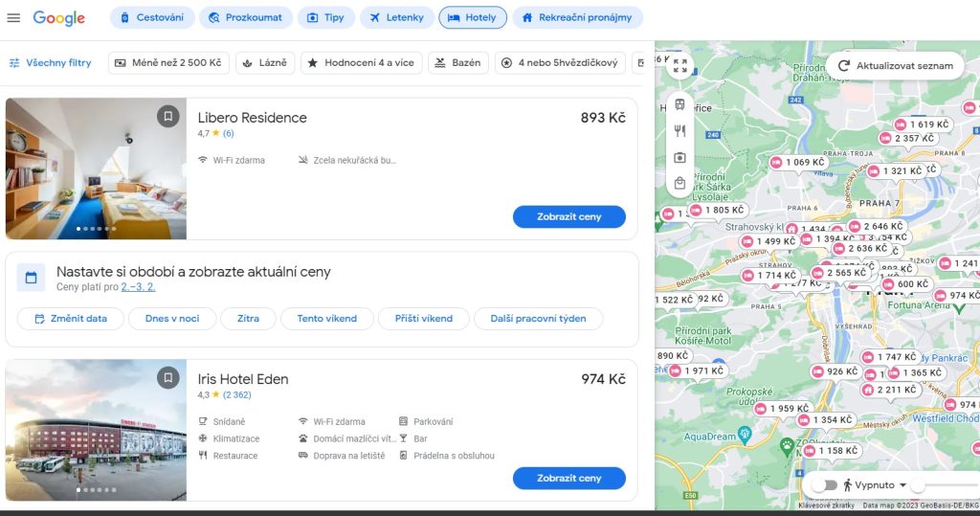Select the 1 354 Kč map price pin

click(826, 420)
